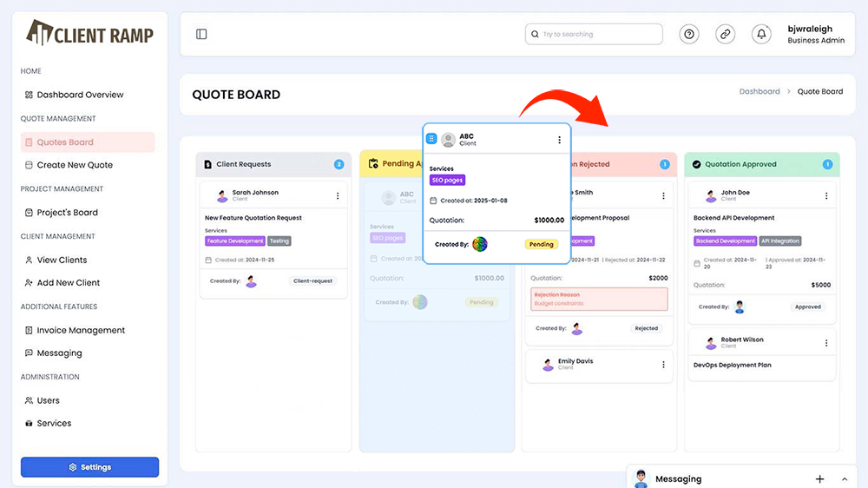Click colorful creator avatar on ABC card
Image resolution: width=868 pixels, height=488 pixels.
coord(480,244)
